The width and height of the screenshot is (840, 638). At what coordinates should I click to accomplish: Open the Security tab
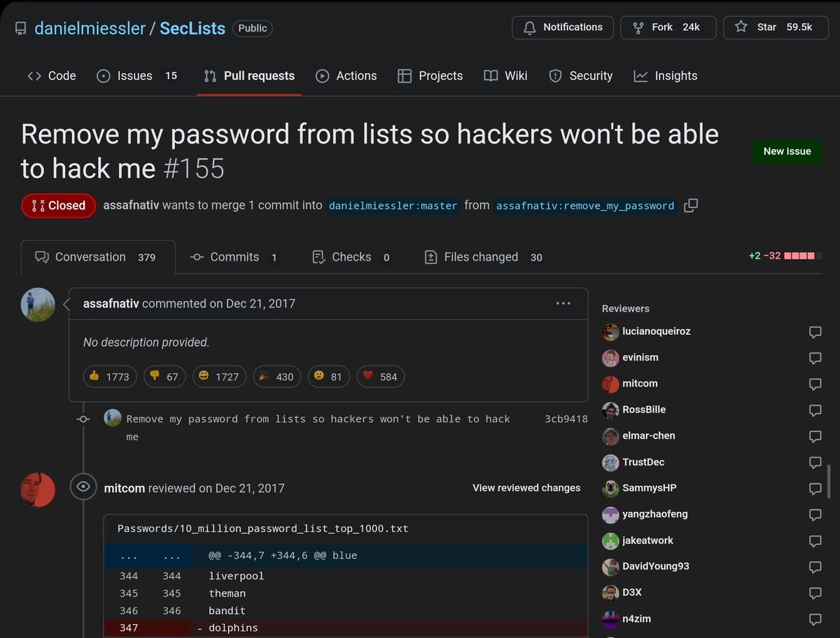pyautogui.click(x=580, y=76)
